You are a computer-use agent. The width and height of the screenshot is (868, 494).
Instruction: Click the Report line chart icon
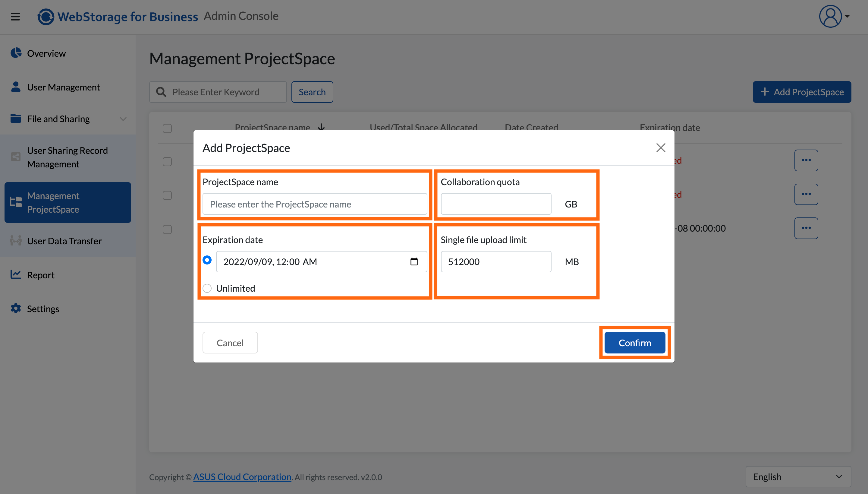(x=16, y=274)
